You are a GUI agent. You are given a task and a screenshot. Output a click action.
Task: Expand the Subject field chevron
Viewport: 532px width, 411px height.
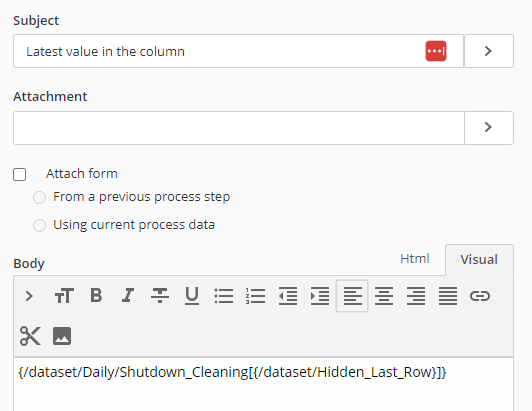click(x=489, y=51)
